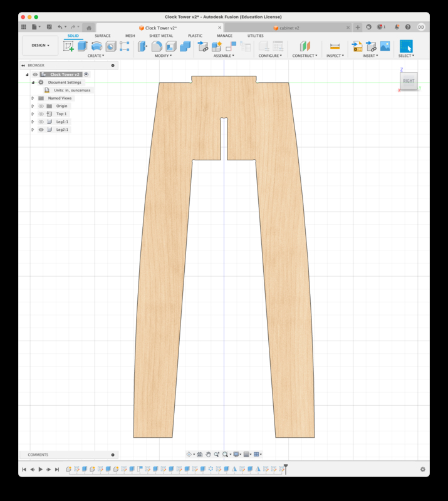Show the Leg1:1 component
Image resolution: width=448 pixels, height=501 pixels.
(x=41, y=121)
